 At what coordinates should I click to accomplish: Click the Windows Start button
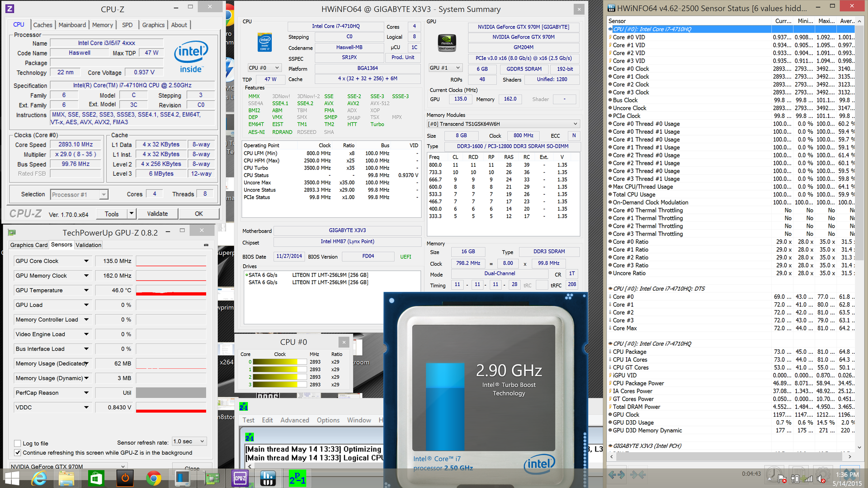[12, 478]
